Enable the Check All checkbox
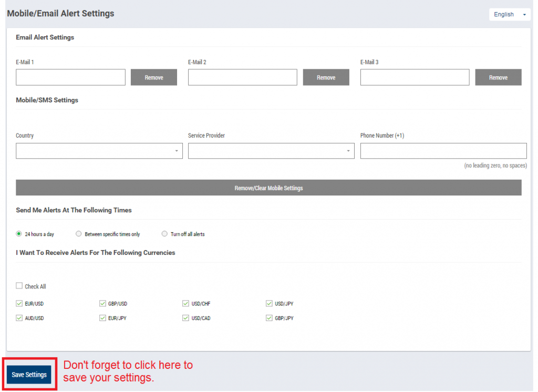Viewport: 538px width, 392px height. click(19, 286)
